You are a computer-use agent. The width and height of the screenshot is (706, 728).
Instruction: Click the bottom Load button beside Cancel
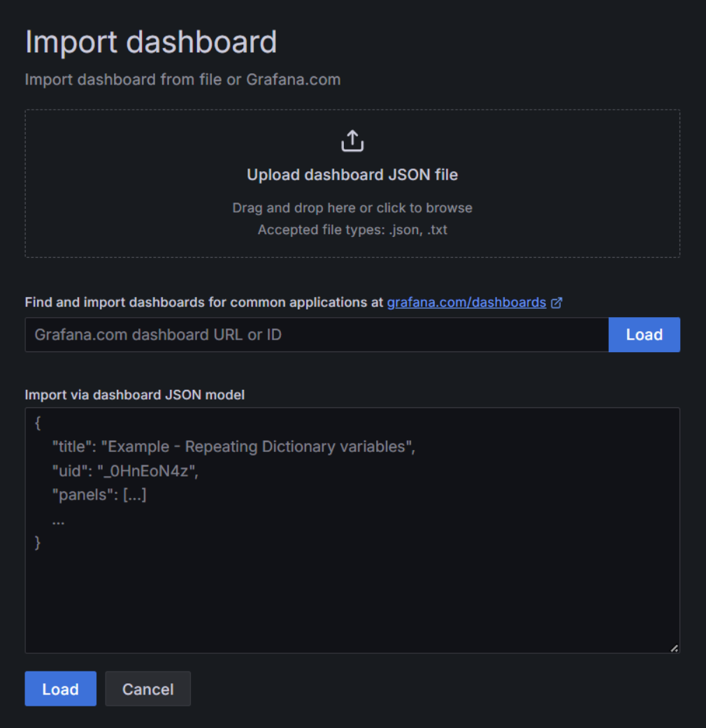60,689
